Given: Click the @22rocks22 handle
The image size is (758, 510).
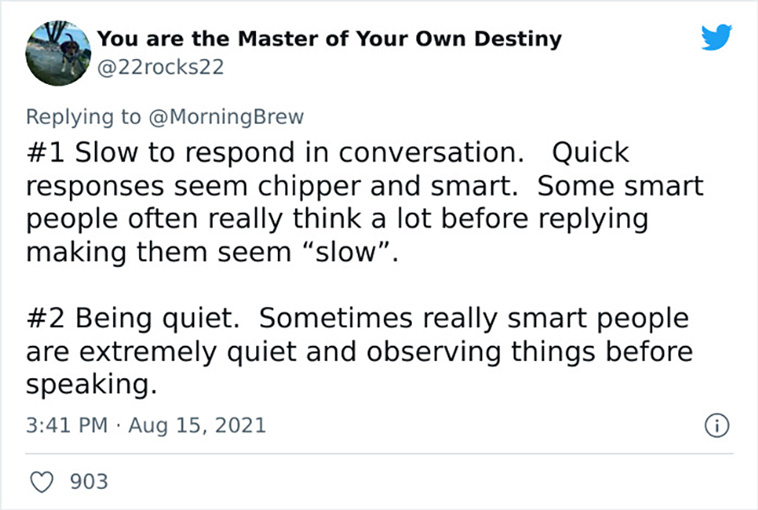Looking at the screenshot, I should pos(160,67).
